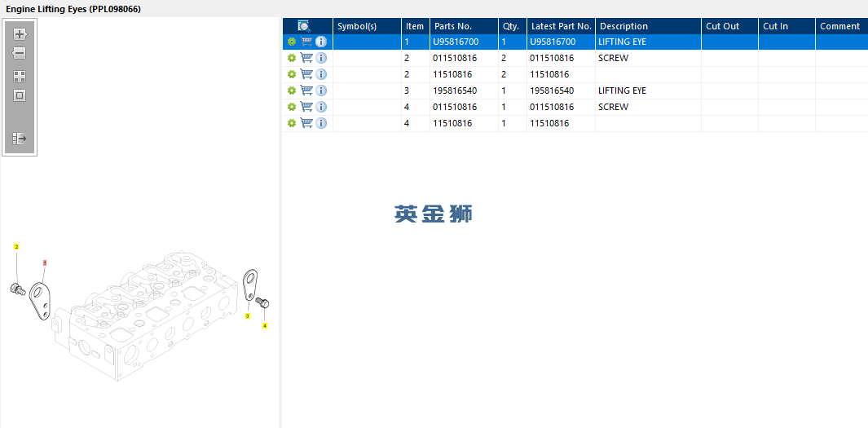Click Engine Lifting Eyes (PPL098066) title

pyautogui.click(x=73, y=10)
